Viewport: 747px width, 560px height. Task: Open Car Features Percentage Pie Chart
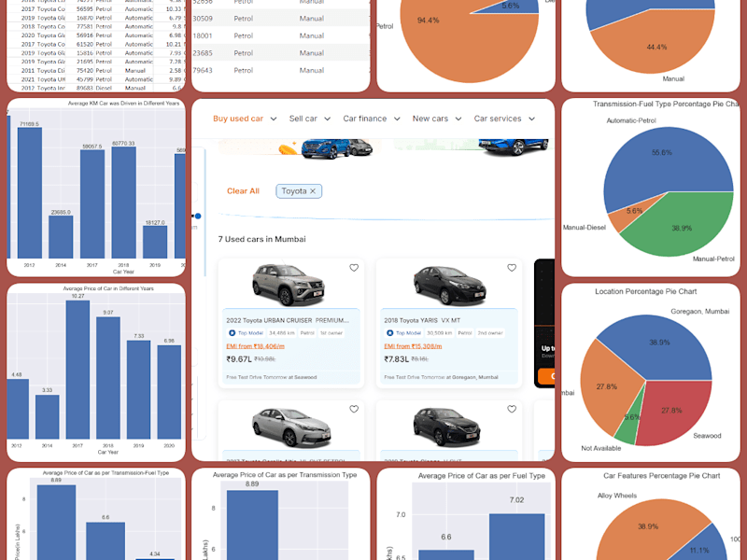[651, 514]
